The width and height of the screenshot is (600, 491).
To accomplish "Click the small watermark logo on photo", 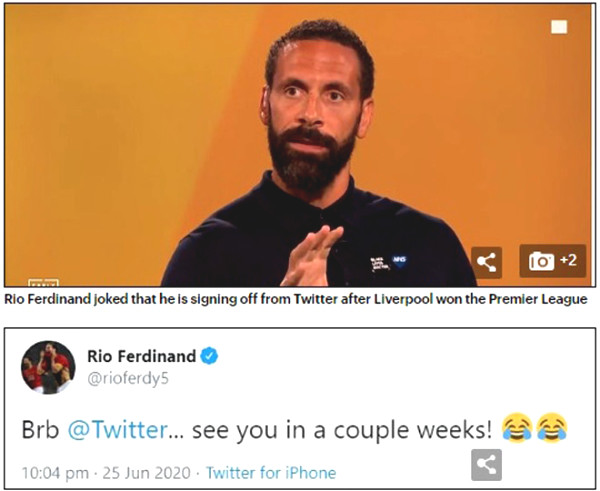I will [43, 283].
